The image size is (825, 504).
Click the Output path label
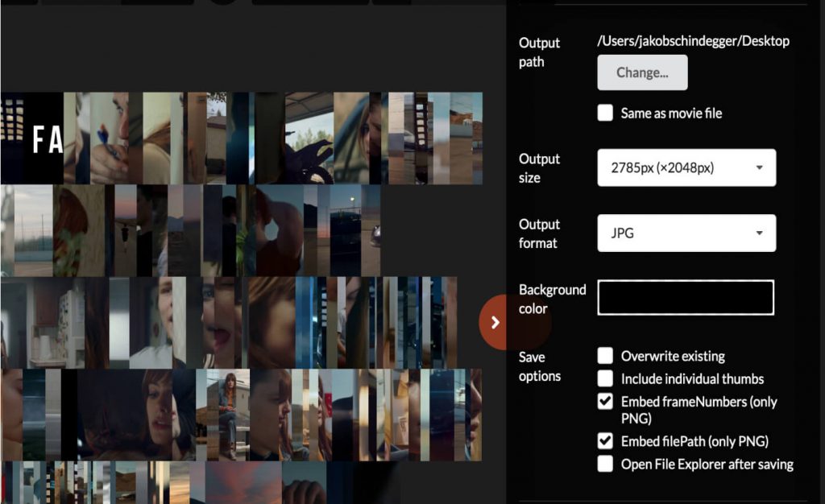pos(539,52)
